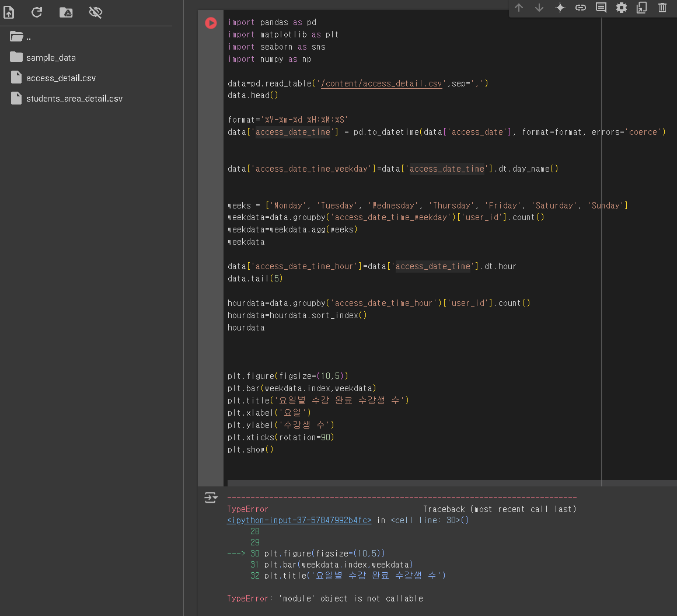677x616 pixels.
Task: Click the 'import numpy as np' line
Action: tap(270, 59)
